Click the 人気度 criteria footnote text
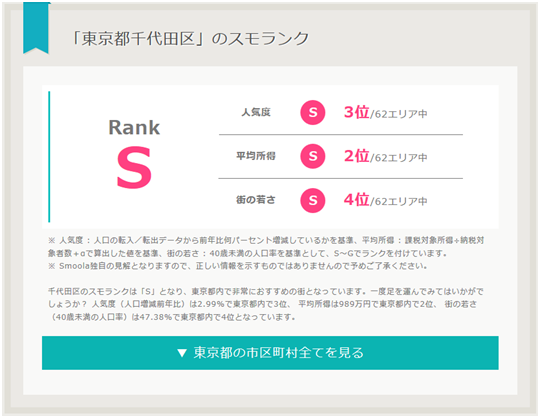Screen dimensions: 540x418 [266, 247]
